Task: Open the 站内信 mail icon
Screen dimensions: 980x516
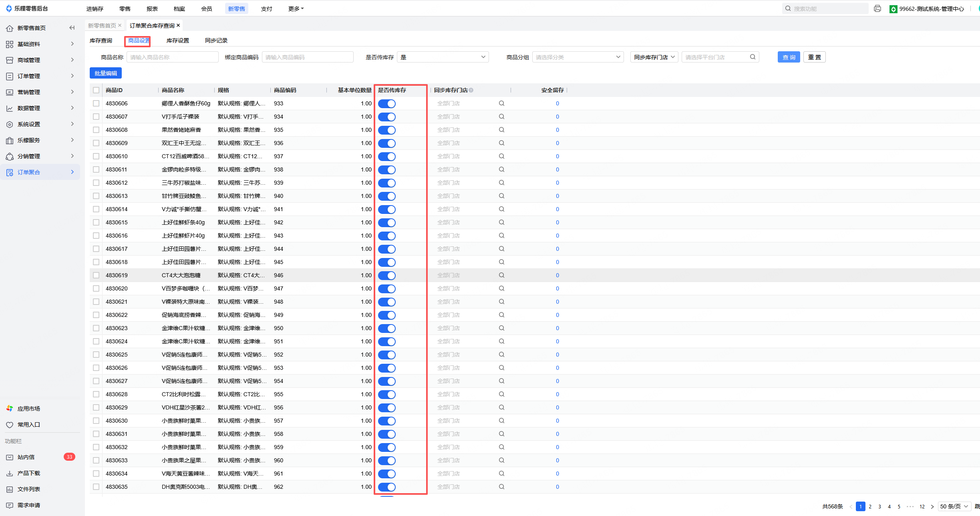Action: [x=10, y=457]
